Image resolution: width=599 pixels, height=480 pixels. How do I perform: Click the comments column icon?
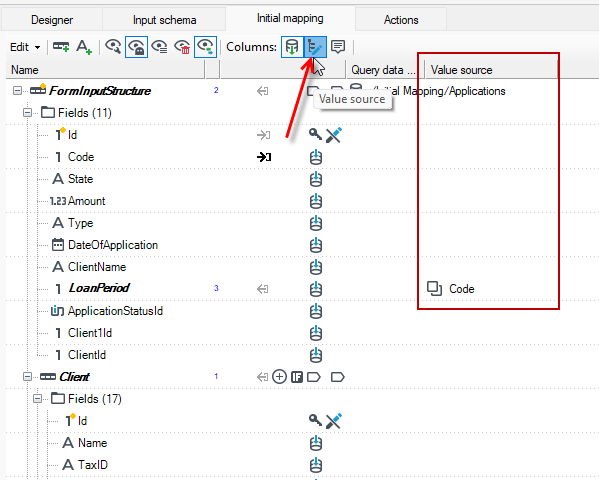click(338, 47)
